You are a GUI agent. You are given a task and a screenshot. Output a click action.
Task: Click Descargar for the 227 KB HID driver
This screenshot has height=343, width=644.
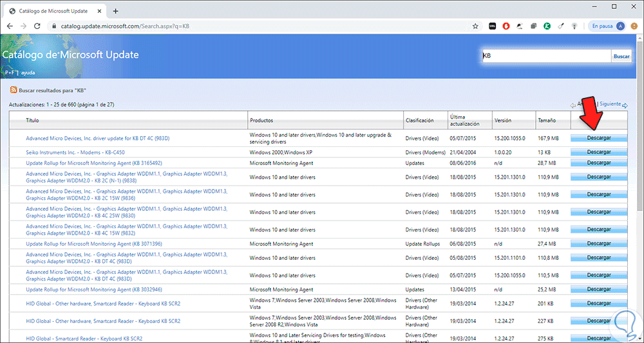pos(599,321)
